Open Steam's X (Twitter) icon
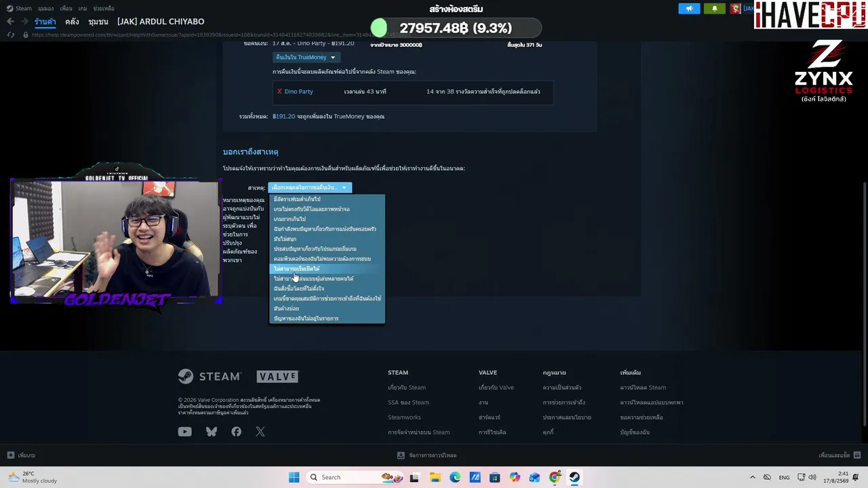868x488 pixels. [x=260, y=432]
